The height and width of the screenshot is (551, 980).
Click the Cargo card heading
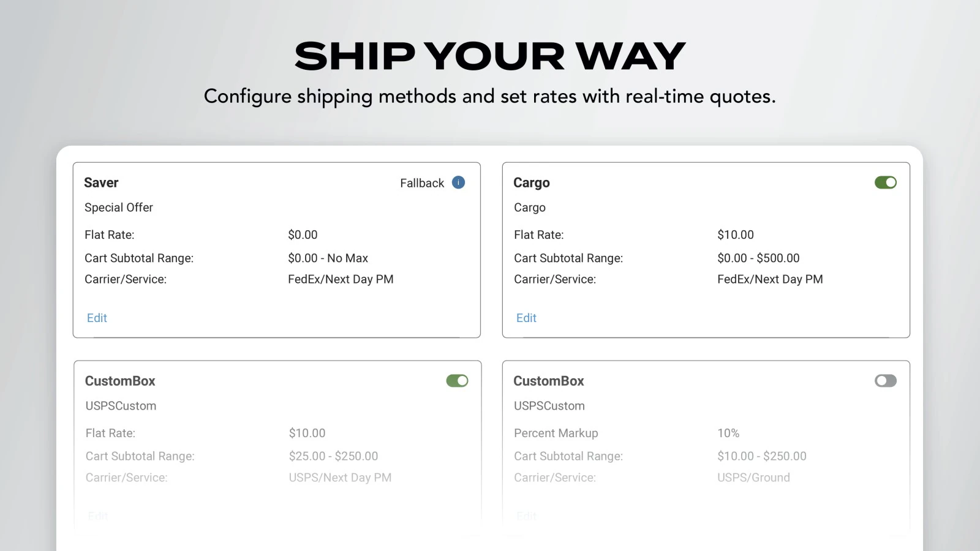click(x=530, y=182)
